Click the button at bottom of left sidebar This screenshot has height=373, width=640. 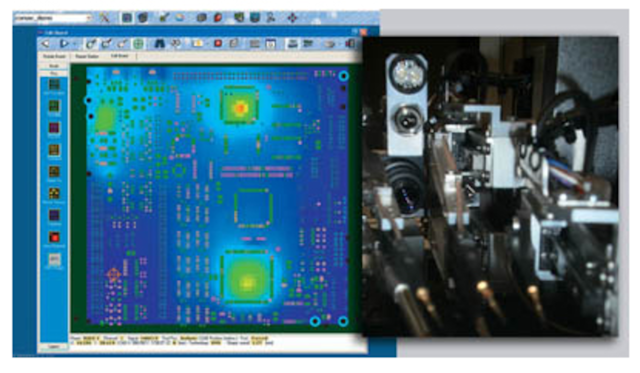pyautogui.click(x=53, y=346)
